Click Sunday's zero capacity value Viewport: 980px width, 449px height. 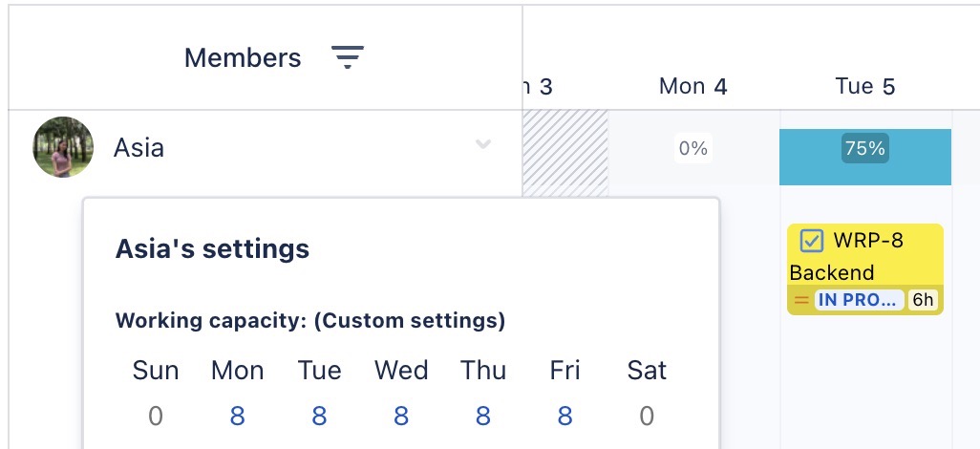[x=156, y=416]
